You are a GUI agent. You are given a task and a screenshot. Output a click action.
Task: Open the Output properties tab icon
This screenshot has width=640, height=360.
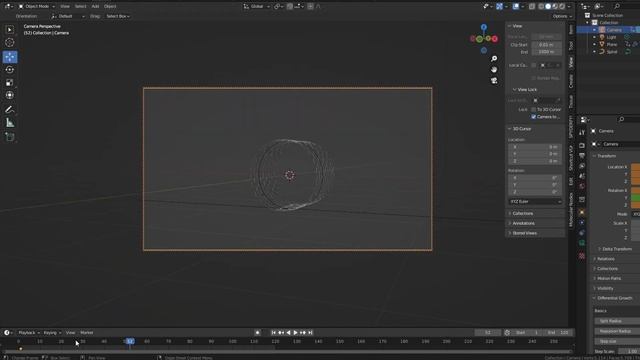pos(582,156)
